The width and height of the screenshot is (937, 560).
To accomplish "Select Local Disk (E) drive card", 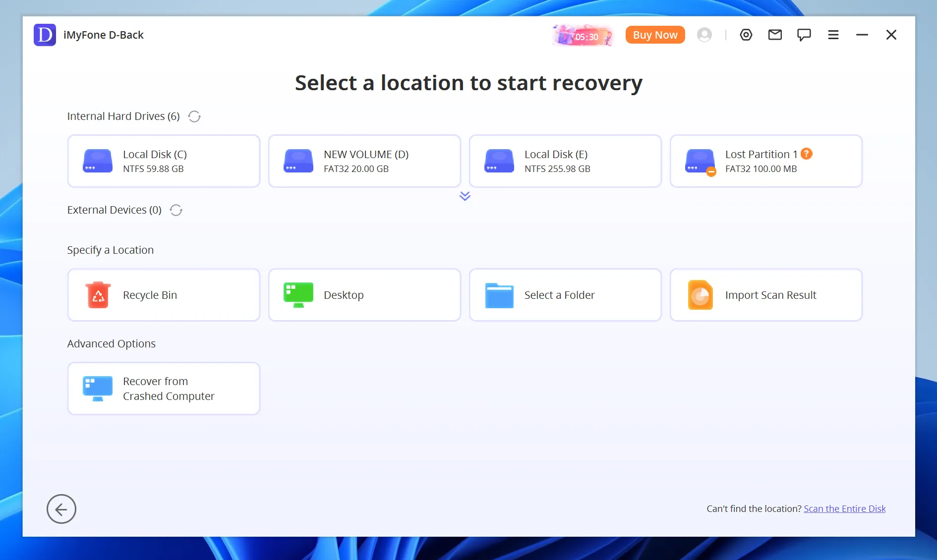I will pyautogui.click(x=565, y=161).
